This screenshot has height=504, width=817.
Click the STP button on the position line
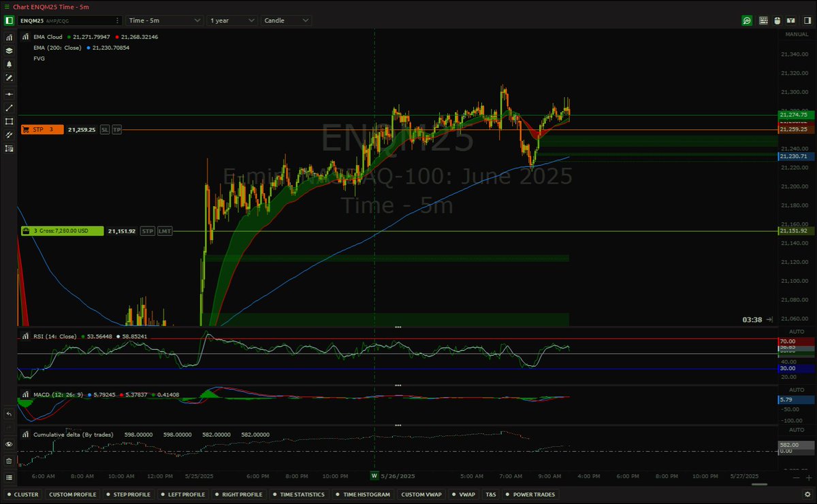pos(148,231)
